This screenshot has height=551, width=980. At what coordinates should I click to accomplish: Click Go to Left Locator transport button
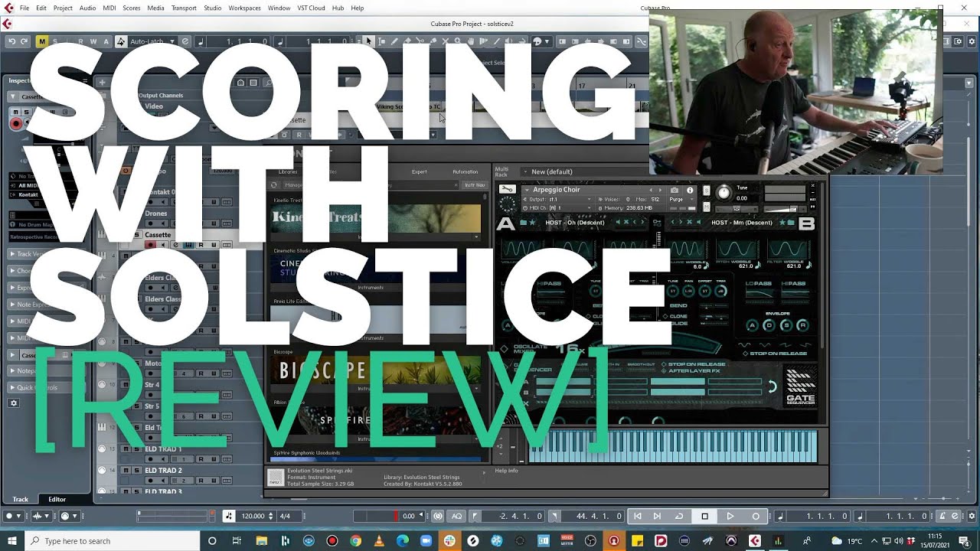[637, 516]
